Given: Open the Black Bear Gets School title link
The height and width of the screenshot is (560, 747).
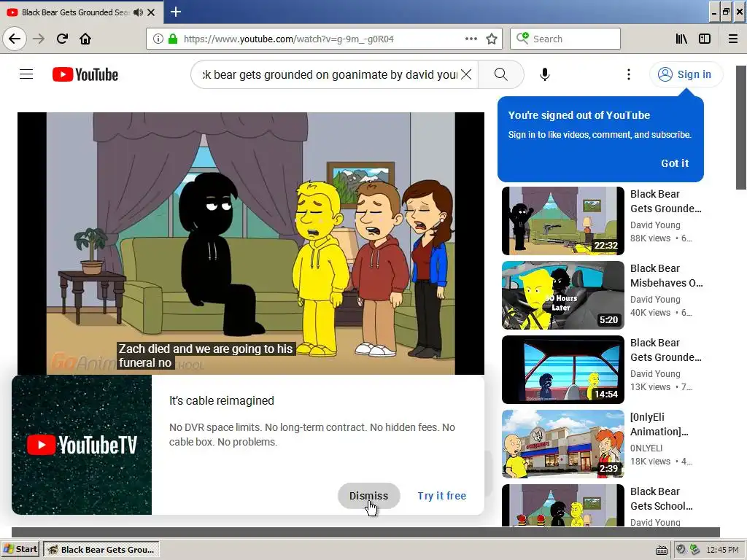Looking at the screenshot, I should (662, 498).
